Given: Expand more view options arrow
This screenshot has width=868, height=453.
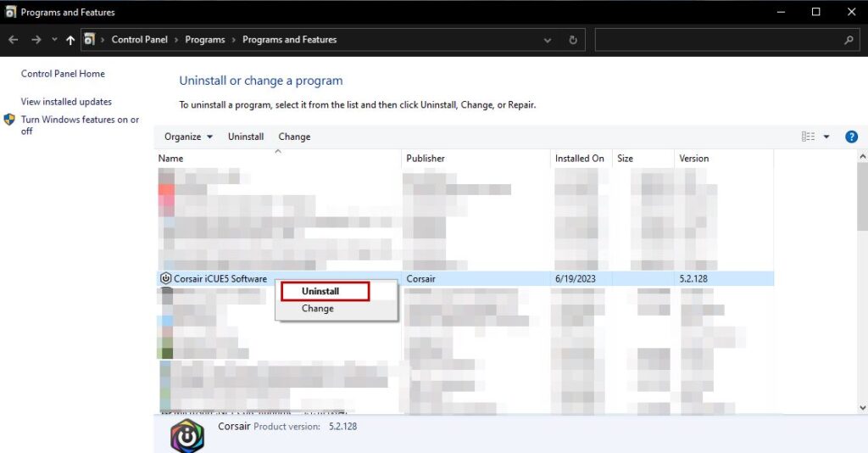Looking at the screenshot, I should click(x=826, y=137).
